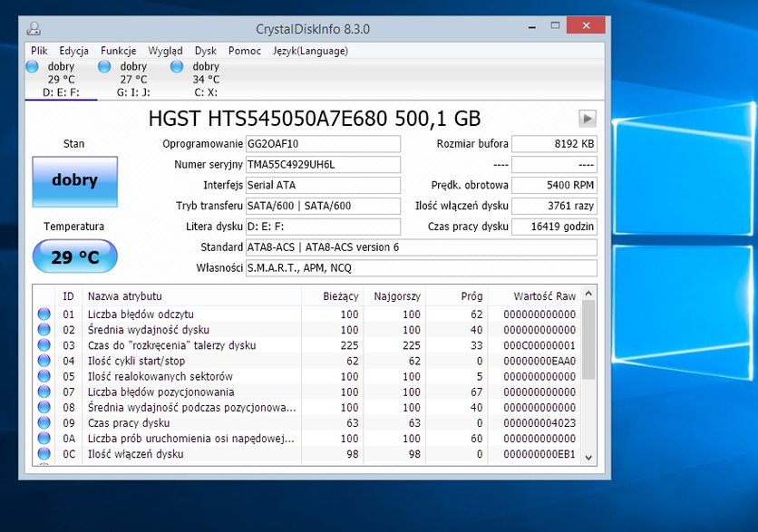The height and width of the screenshot is (532, 758).
Task: Click the CrystalDiskInfo app icon in title bar
Action: 34,28
